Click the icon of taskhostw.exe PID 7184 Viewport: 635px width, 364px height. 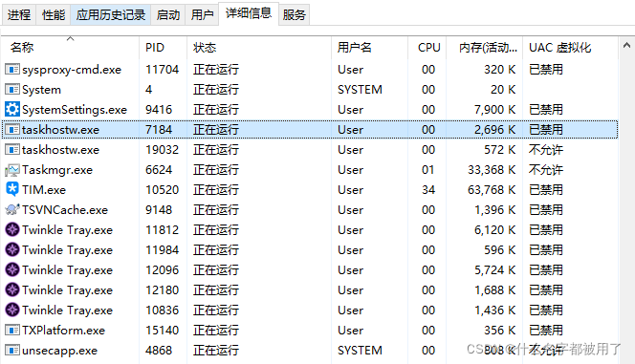click(12, 129)
